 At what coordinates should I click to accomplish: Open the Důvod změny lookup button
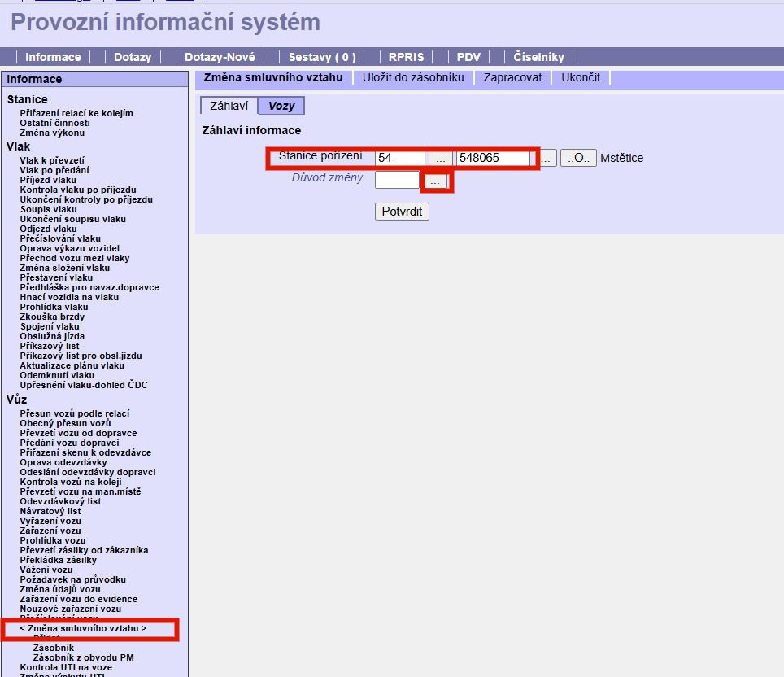(435, 181)
